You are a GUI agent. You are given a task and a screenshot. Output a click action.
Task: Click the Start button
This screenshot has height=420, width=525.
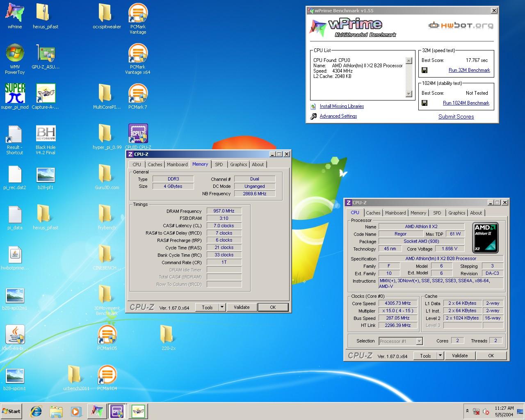tap(11, 411)
